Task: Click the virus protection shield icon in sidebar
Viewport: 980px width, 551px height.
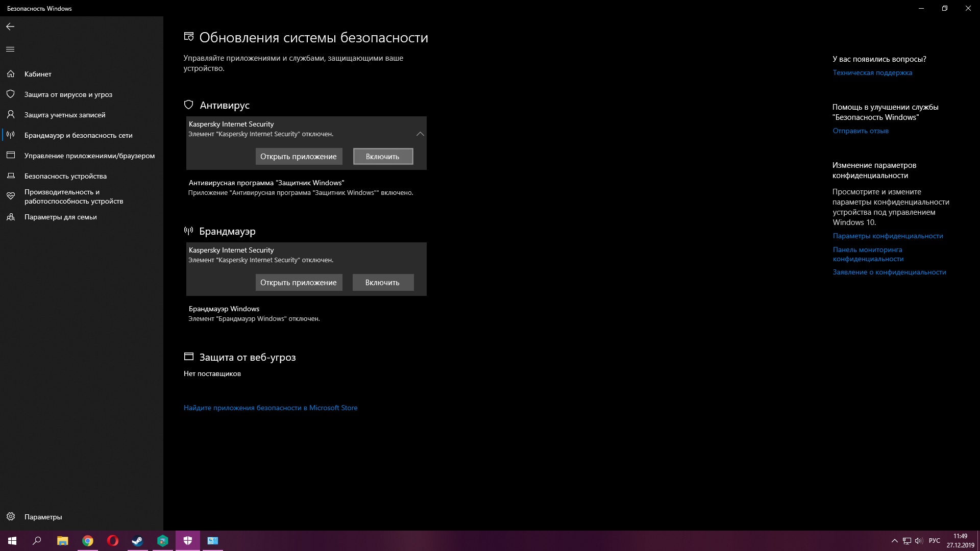Action: (x=11, y=94)
